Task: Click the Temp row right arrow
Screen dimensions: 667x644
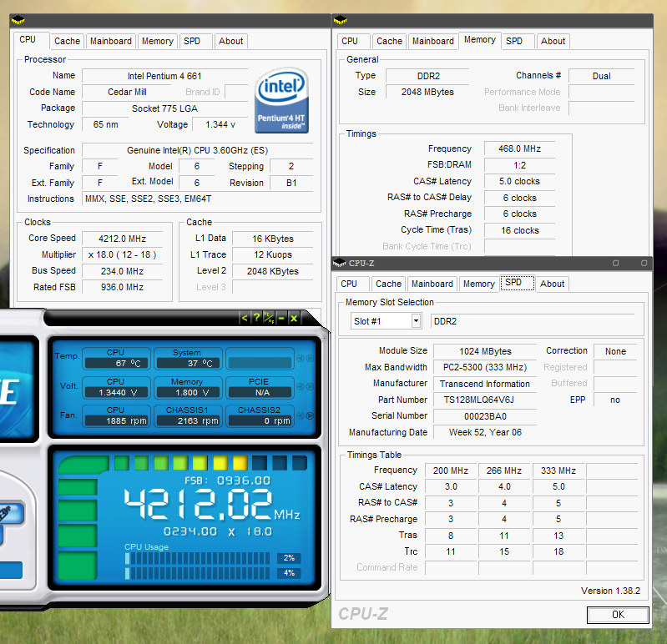Action: point(310,359)
